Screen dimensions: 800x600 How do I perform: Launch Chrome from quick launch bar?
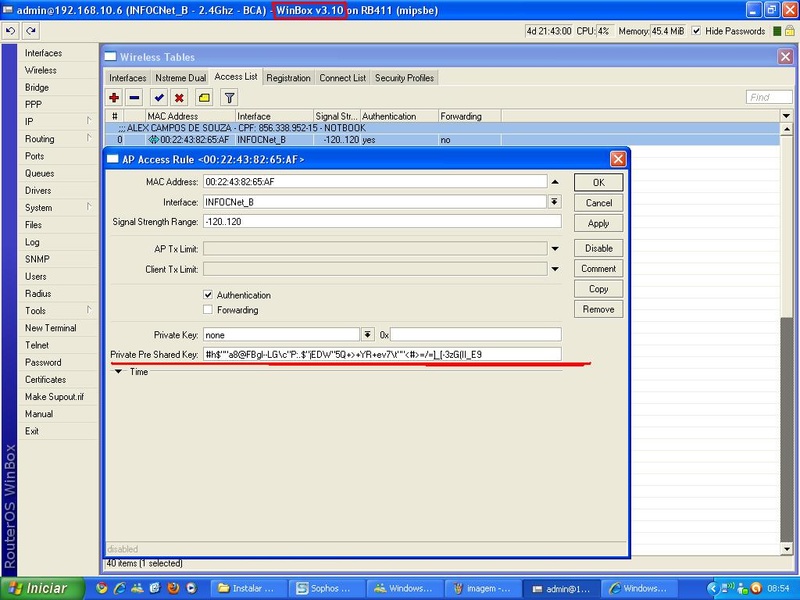[102, 588]
